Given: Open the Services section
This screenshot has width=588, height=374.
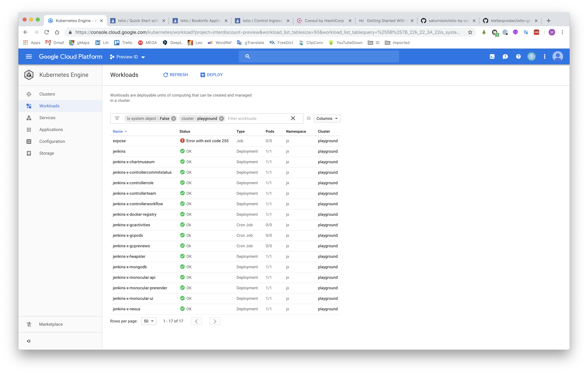Looking at the screenshot, I should tap(47, 118).
